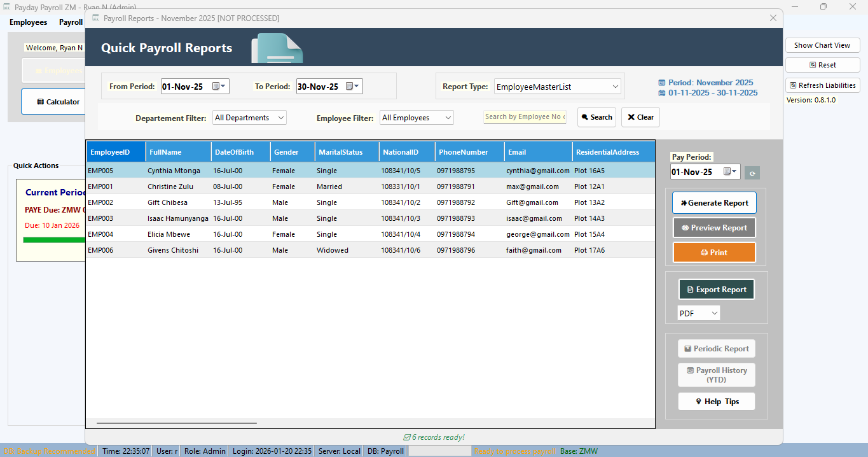The width and height of the screenshot is (868, 457).
Task: Click Refresh Liabilities button
Action: pyautogui.click(x=822, y=85)
